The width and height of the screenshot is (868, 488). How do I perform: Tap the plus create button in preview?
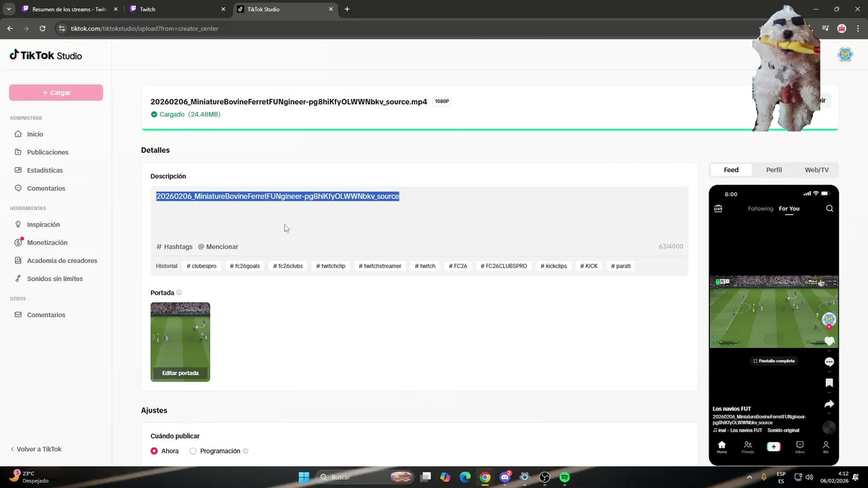coord(773,447)
